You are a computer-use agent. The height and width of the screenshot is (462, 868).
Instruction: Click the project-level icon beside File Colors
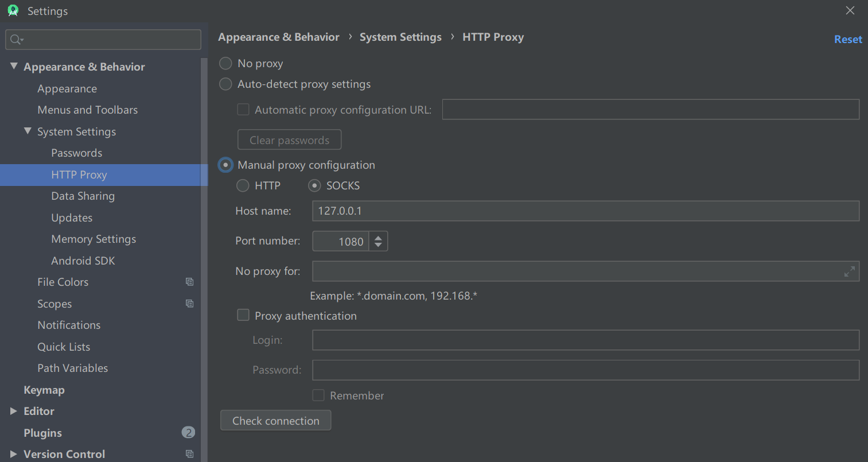click(189, 282)
